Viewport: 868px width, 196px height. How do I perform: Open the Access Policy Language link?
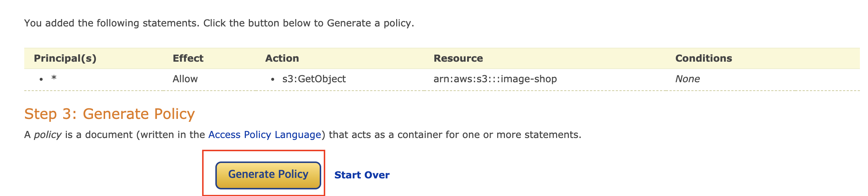[x=265, y=135]
